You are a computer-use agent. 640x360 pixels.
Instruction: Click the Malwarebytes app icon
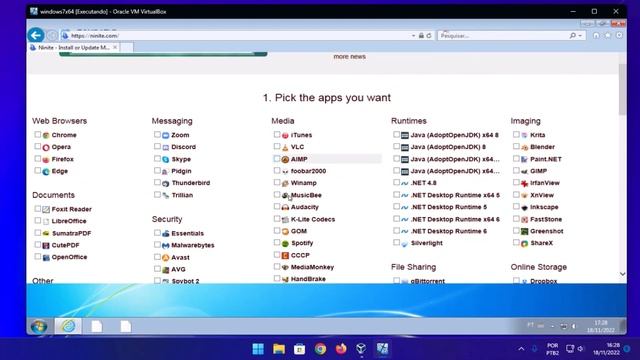[166, 246]
